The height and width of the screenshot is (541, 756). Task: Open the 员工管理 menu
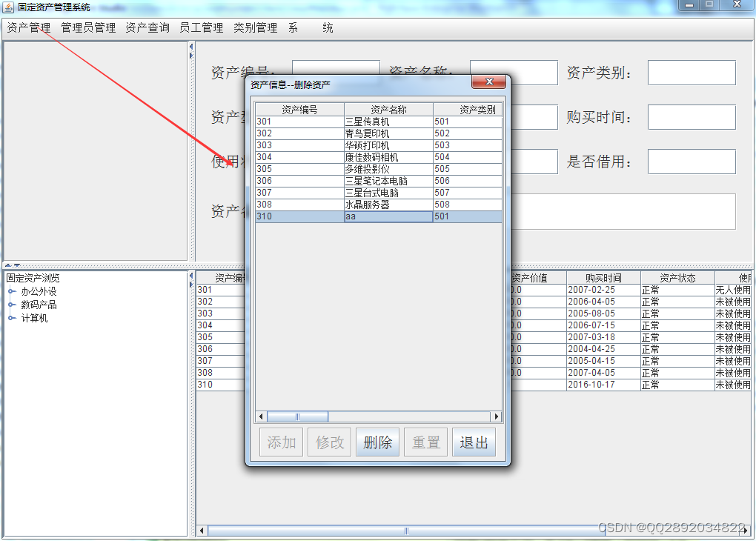pos(201,27)
